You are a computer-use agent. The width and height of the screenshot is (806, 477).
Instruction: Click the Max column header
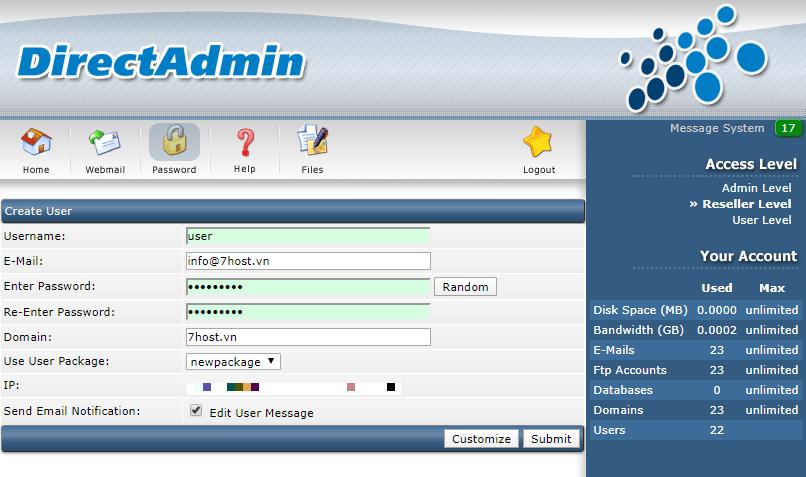772,288
